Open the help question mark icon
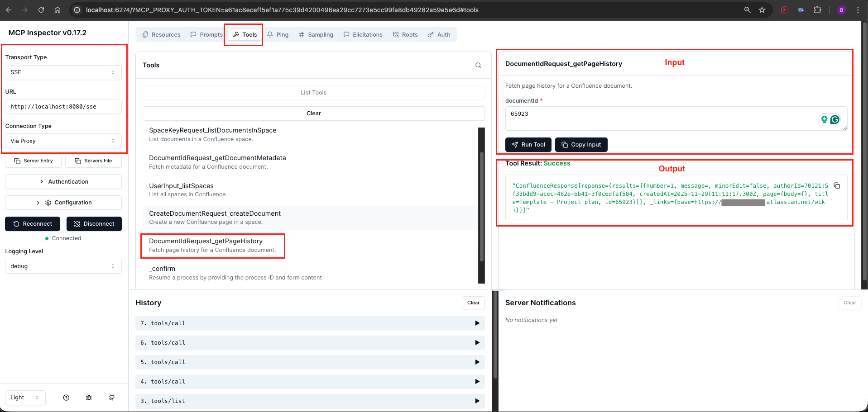Viewport: 868px width, 412px height. click(x=66, y=398)
